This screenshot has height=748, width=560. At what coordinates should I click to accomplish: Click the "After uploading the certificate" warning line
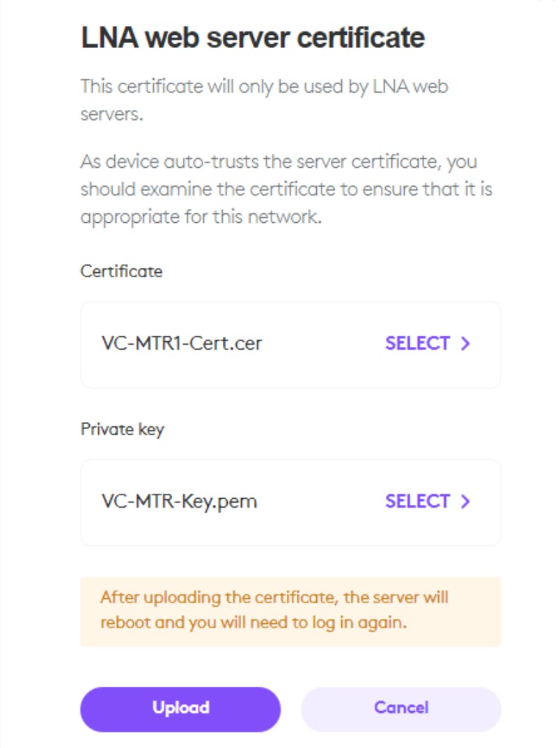[x=274, y=598]
